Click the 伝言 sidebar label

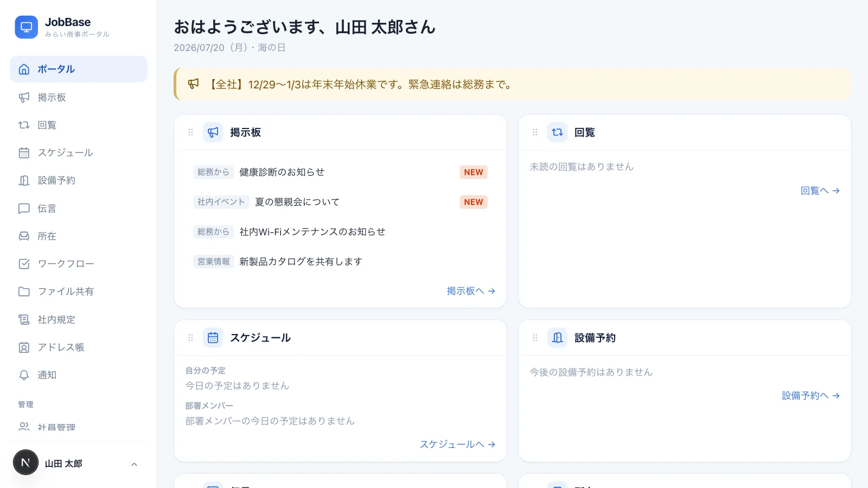(47, 209)
